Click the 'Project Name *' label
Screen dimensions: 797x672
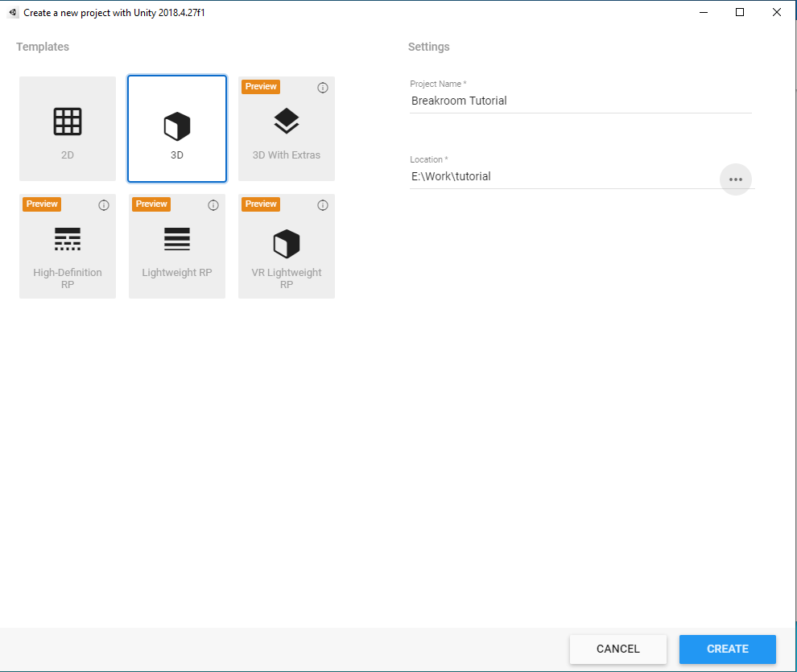tap(438, 84)
